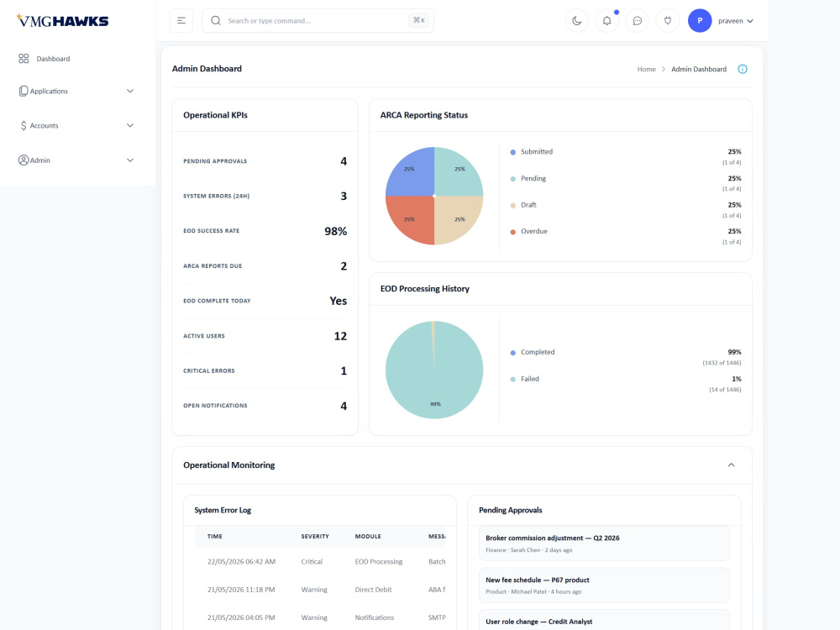Click the blue Submitted pie slice
The height and width of the screenshot is (630, 840).
pyautogui.click(x=413, y=176)
